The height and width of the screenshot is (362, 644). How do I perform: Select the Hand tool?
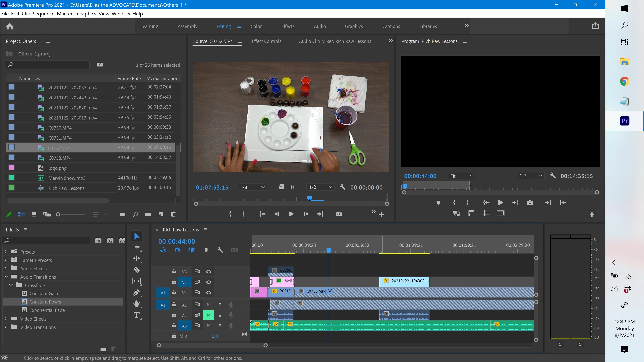[x=137, y=304]
